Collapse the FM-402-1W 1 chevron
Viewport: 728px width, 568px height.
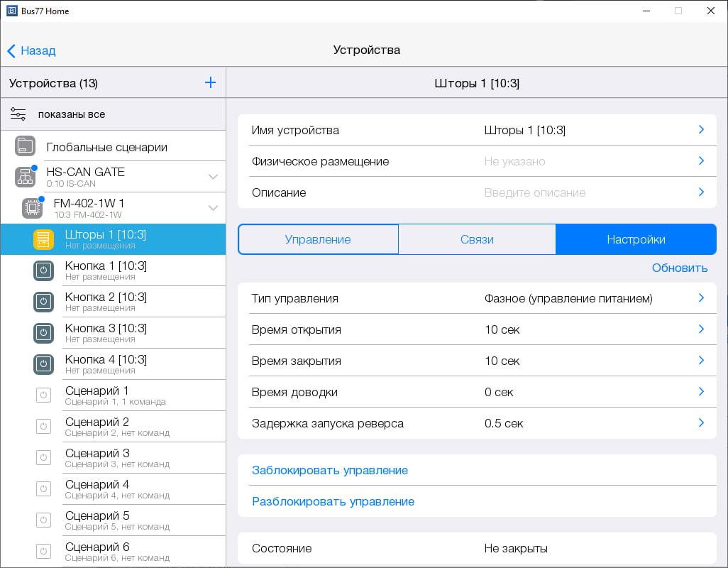coord(213,208)
